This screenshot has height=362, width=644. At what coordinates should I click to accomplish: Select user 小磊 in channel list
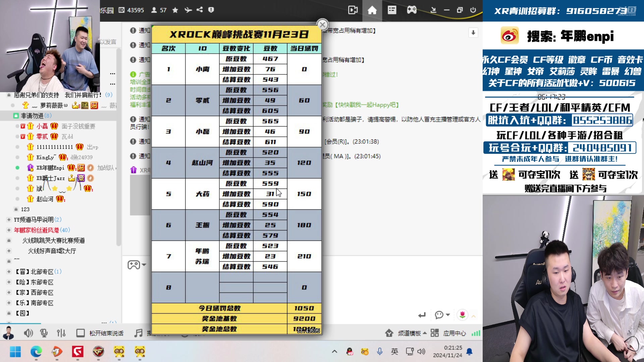click(x=42, y=126)
